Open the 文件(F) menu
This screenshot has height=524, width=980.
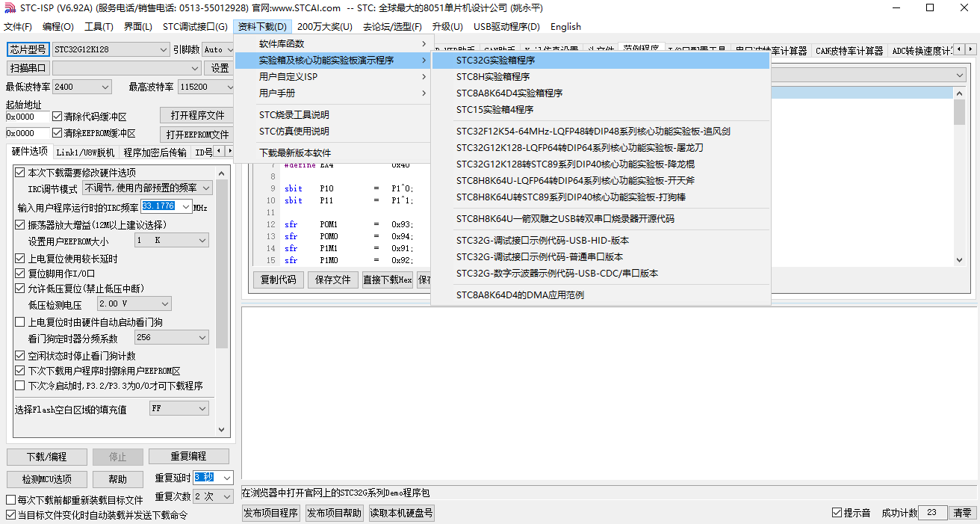click(x=18, y=26)
